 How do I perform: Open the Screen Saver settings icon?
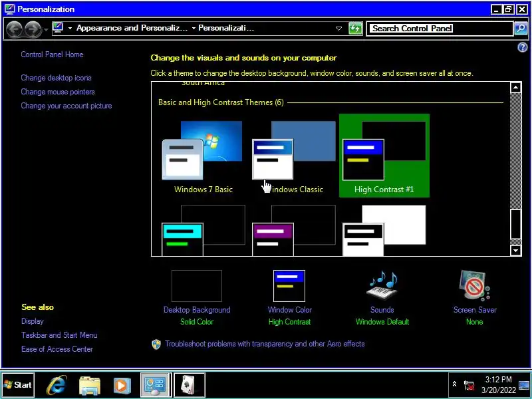475,286
